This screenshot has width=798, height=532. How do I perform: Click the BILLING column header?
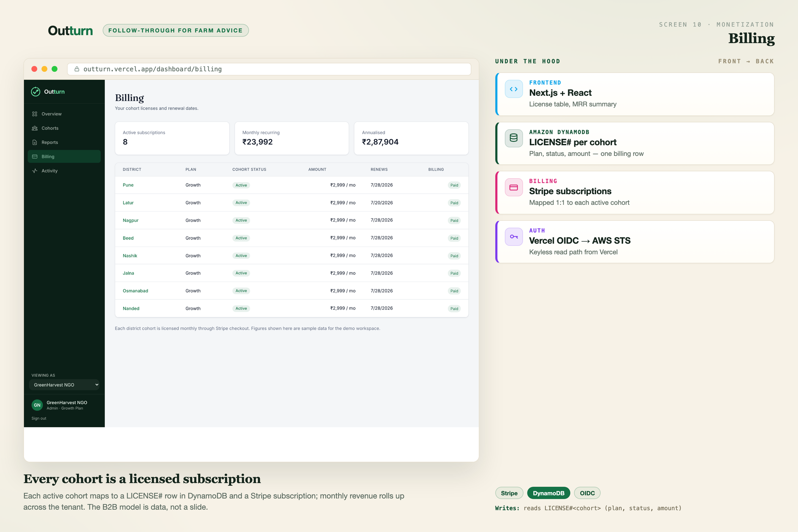(436, 169)
